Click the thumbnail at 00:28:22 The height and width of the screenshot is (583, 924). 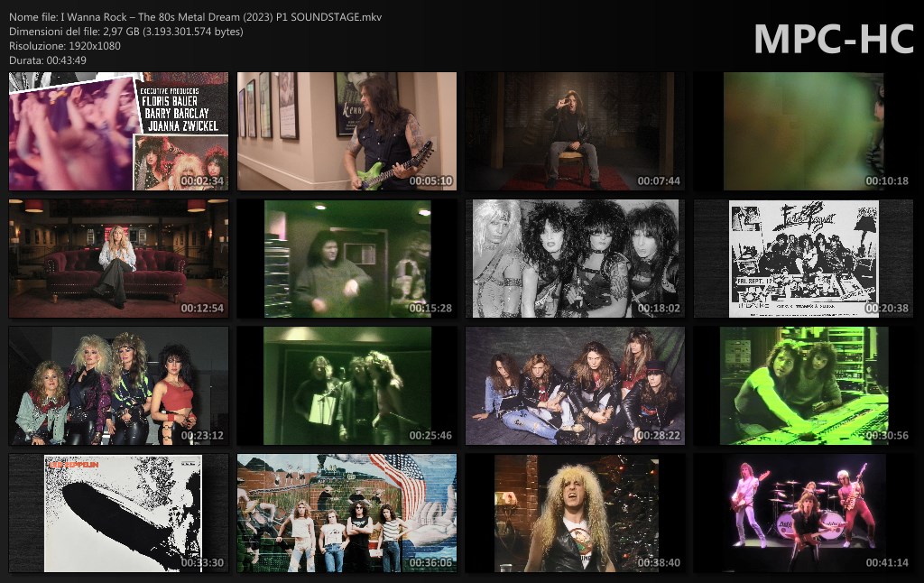click(x=575, y=386)
